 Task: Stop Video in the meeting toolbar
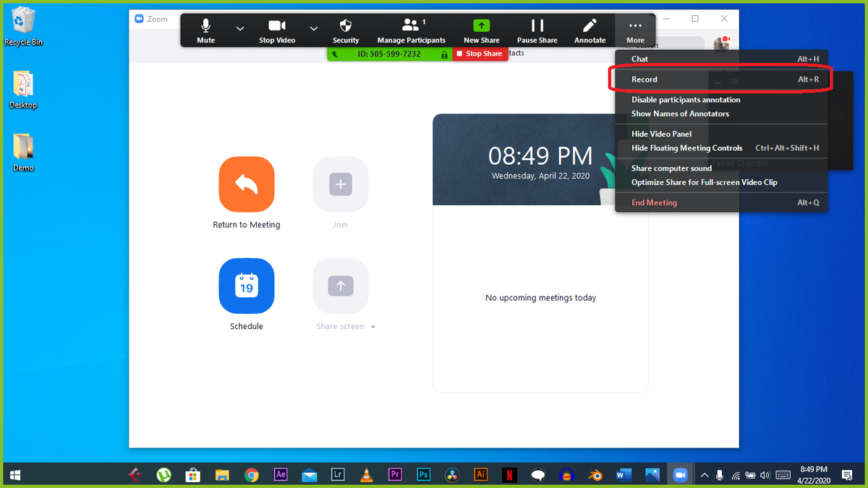277,31
